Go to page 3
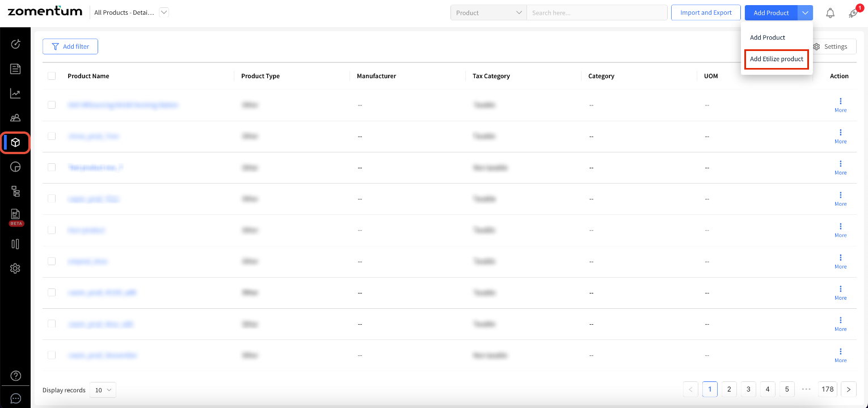868x408 pixels. point(748,389)
